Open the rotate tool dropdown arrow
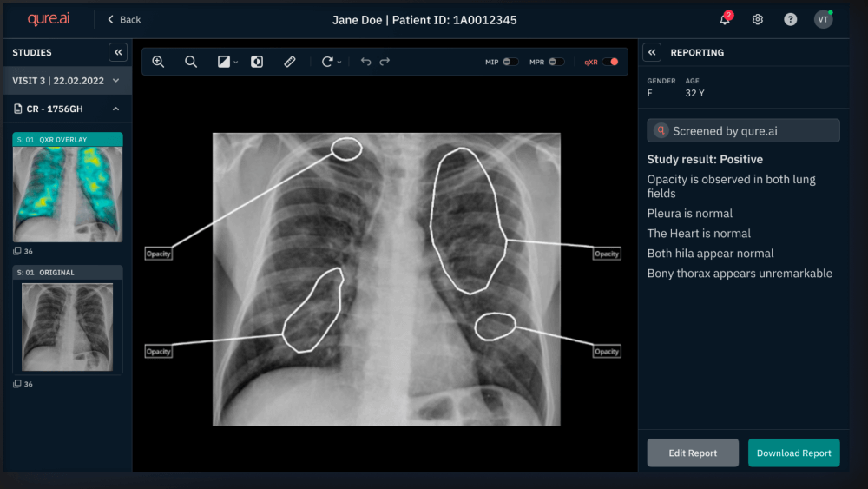Image resolution: width=868 pixels, height=489 pixels. point(339,63)
